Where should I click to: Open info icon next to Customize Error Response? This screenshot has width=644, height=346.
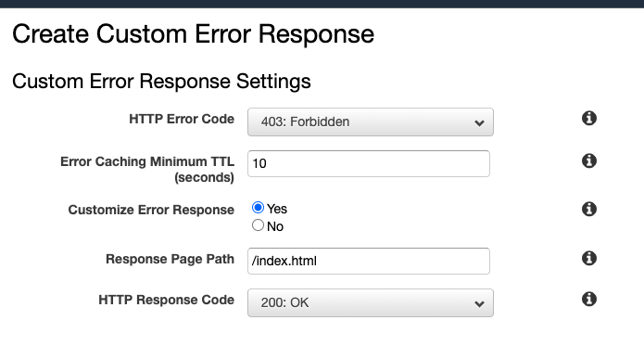click(x=589, y=209)
